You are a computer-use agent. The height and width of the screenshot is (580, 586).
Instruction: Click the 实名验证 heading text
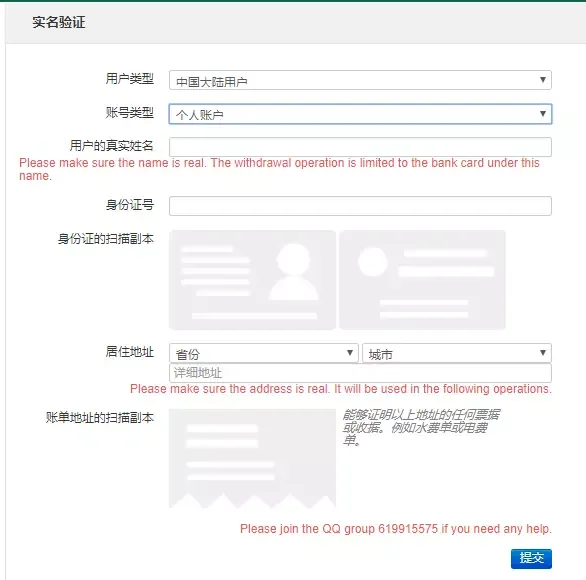(x=59, y=22)
